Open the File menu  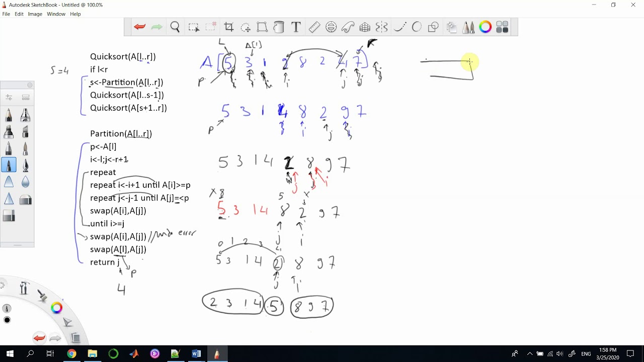coord(6,14)
